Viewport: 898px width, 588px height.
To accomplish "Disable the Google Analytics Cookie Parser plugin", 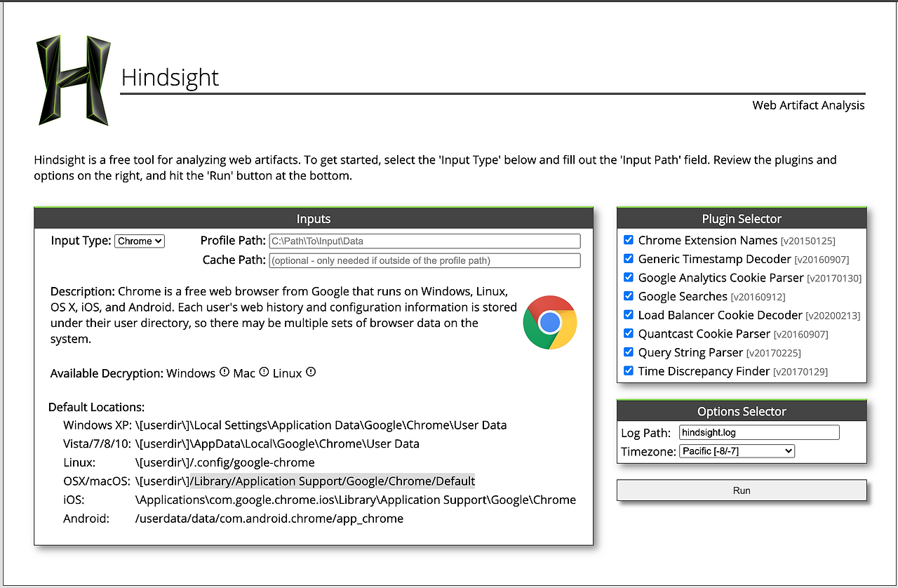I will (x=629, y=277).
